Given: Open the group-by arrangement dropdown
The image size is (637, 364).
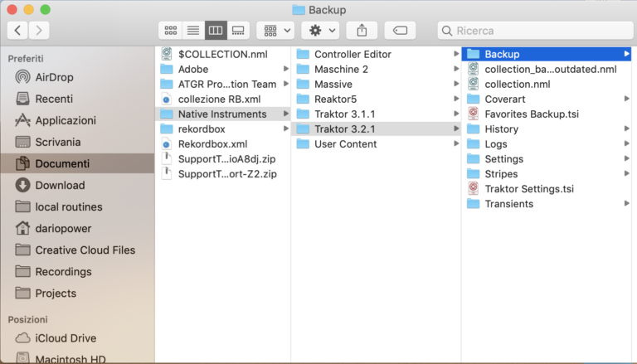Looking at the screenshot, I should click(x=276, y=31).
